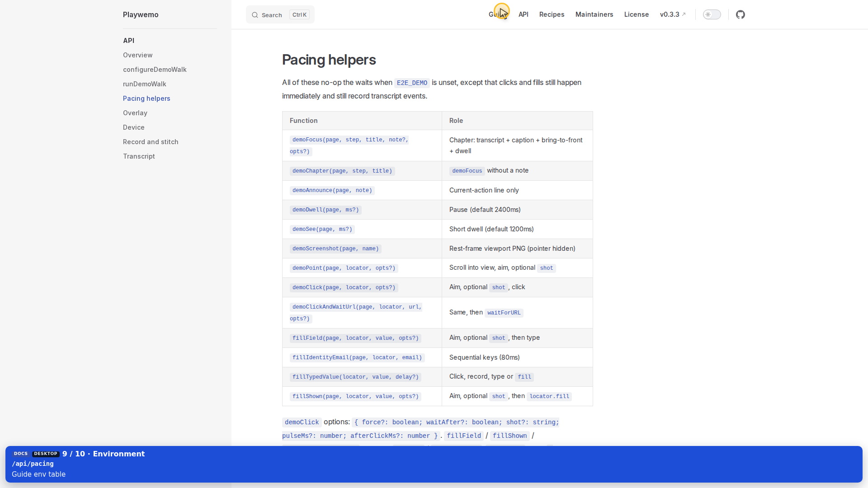The height and width of the screenshot is (488, 868).
Task: Click the locator.fill code in the Role column
Action: [549, 396]
